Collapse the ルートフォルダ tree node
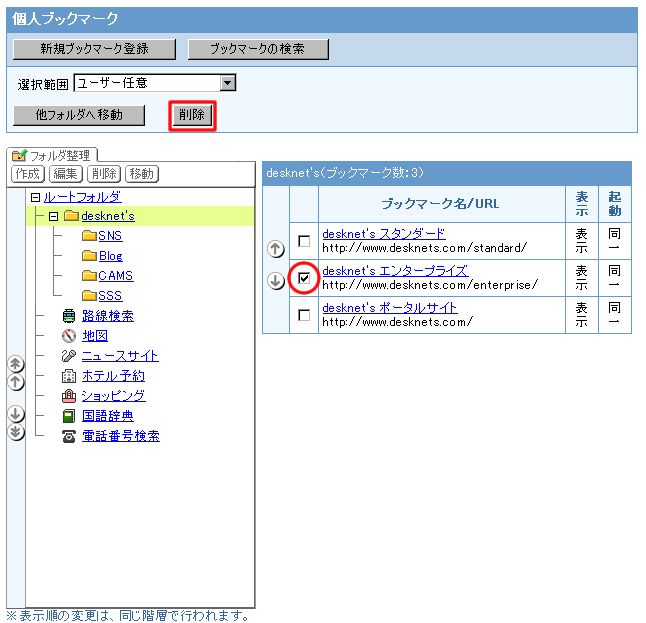Viewport: 646px width, 623px height. [x=35, y=197]
